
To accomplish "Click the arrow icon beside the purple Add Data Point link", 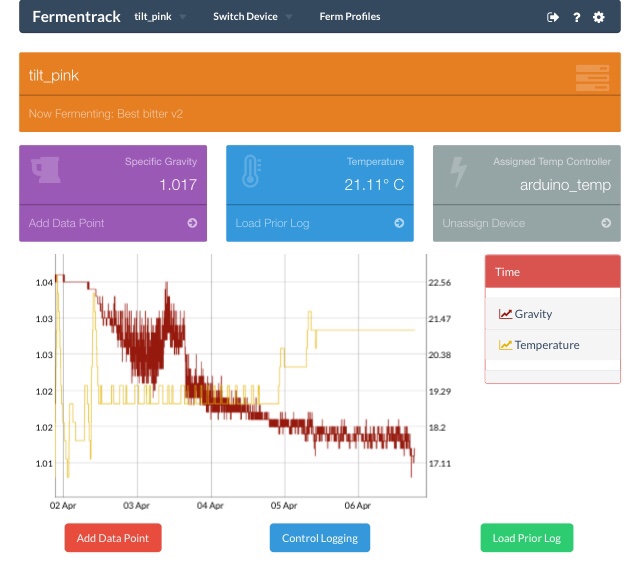I will (x=192, y=223).
